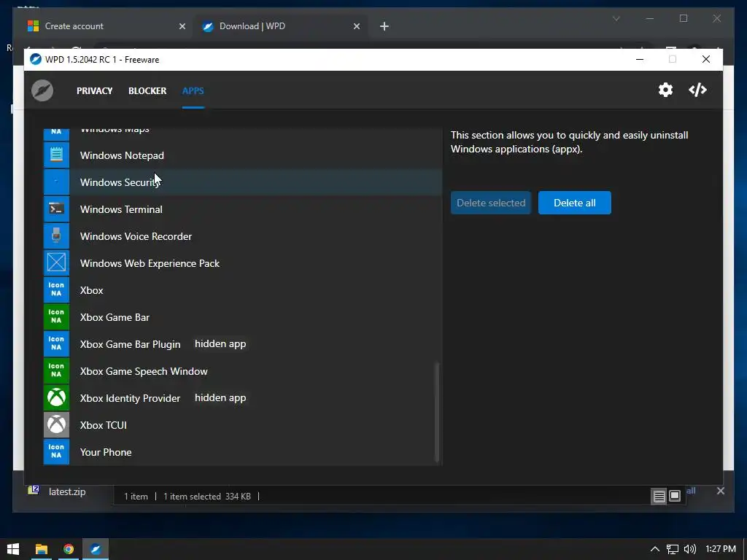The image size is (747, 560).
Task: Select the Windows Terminal app icon
Action: tap(56, 209)
